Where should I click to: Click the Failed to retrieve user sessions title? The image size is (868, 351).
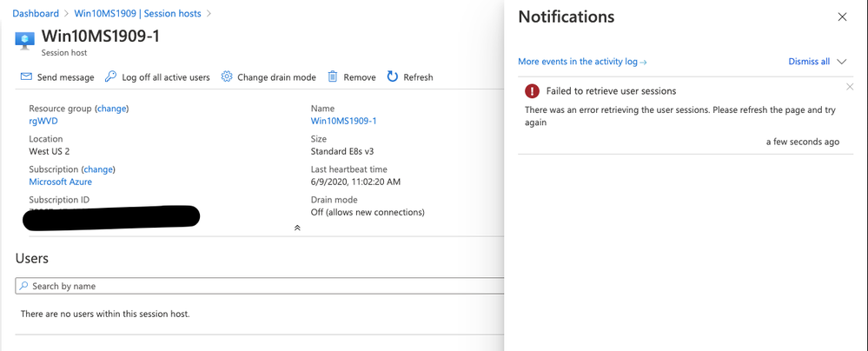(611, 91)
